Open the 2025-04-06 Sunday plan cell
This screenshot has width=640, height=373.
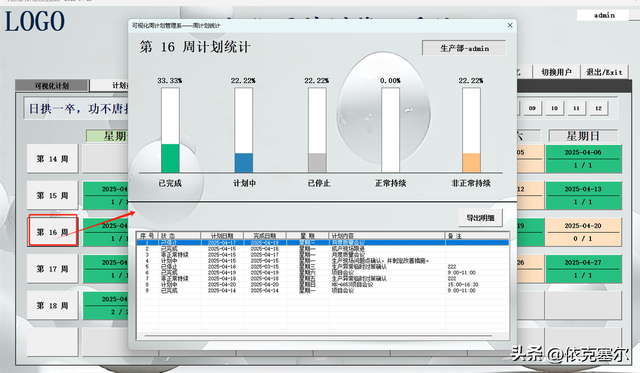583,159
